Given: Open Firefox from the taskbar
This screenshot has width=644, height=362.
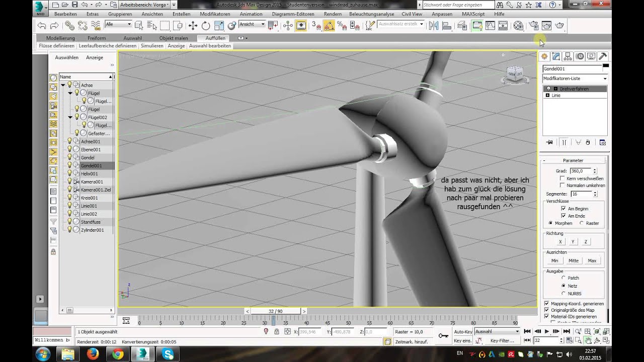Looking at the screenshot, I should pos(93,354).
